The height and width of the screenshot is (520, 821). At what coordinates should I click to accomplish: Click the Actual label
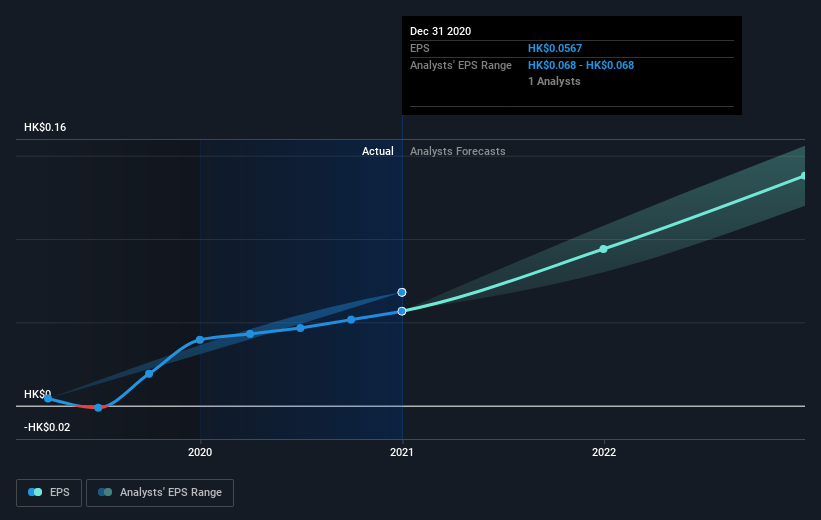point(378,151)
